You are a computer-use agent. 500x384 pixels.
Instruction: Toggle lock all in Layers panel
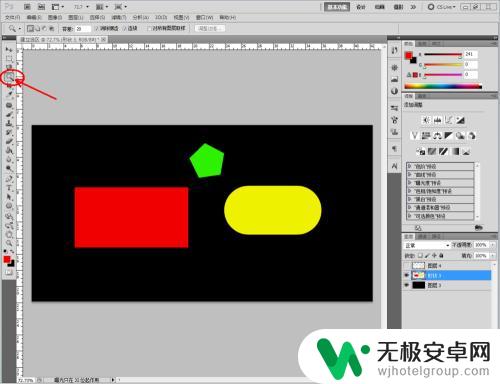point(441,256)
